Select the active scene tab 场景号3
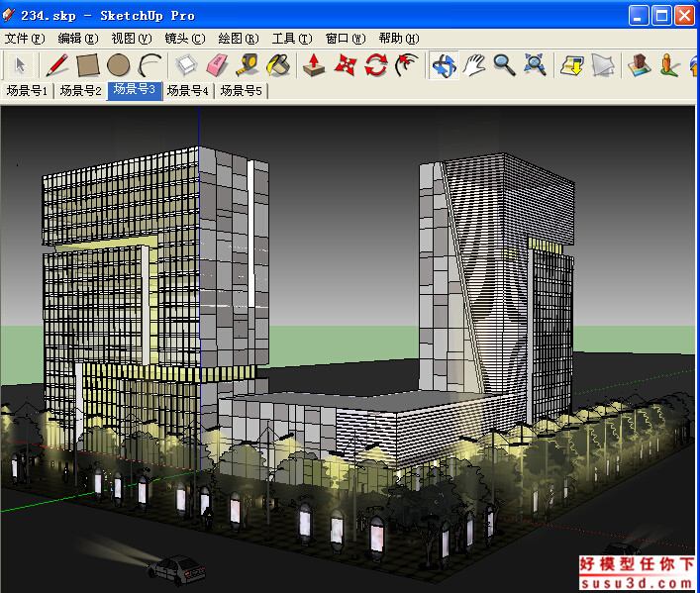Image resolution: width=700 pixels, height=593 pixels. point(135,90)
